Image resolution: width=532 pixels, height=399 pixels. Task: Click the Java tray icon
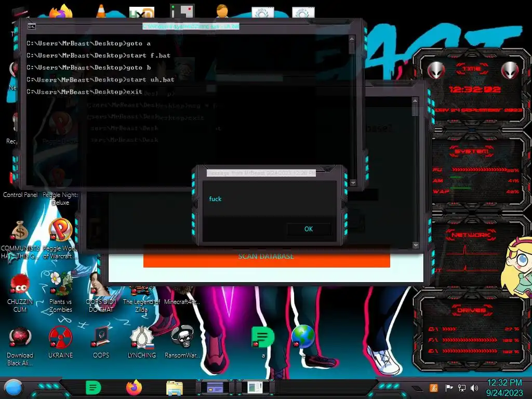[433, 388]
